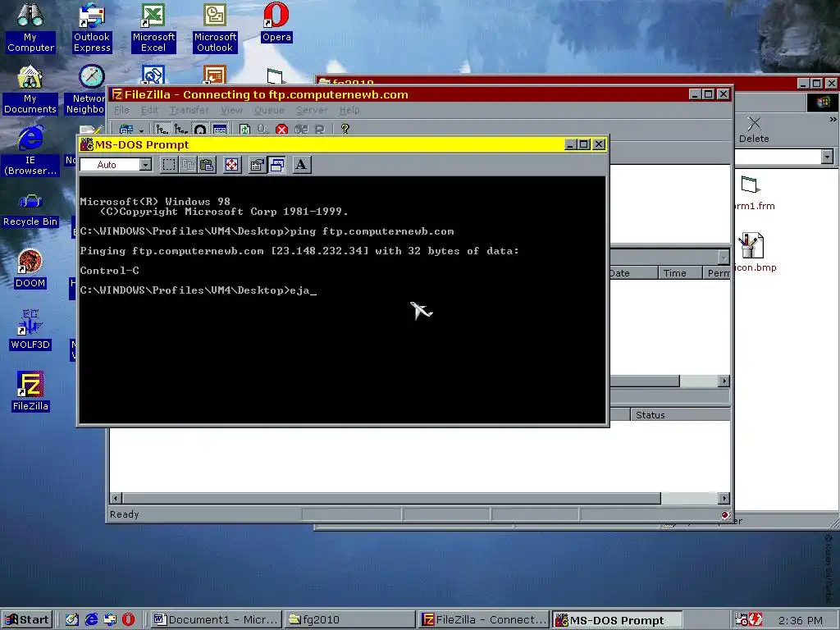Select FileZilla desktop shortcut icon
The image size is (840, 630).
(30, 391)
